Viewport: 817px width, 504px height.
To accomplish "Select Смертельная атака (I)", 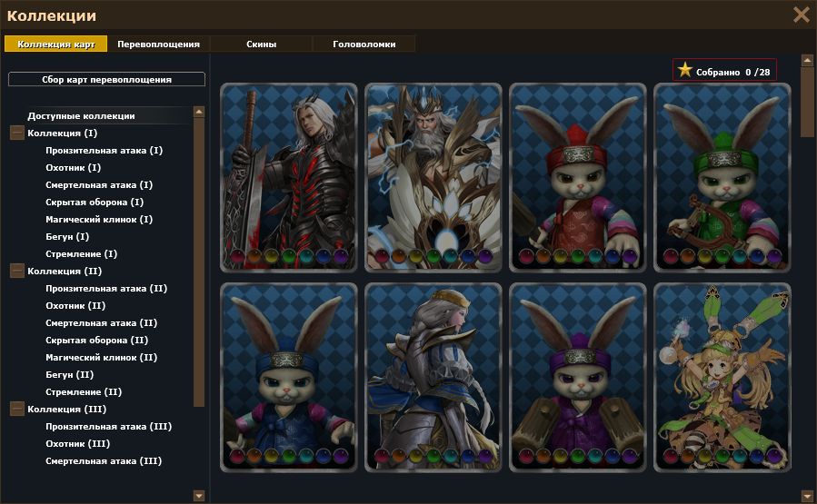I will [99, 184].
